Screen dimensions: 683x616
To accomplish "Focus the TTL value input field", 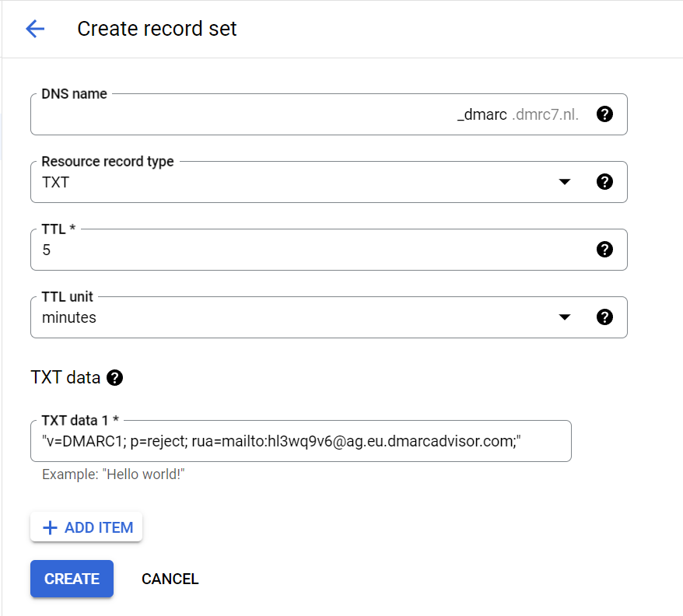I will click(311, 250).
